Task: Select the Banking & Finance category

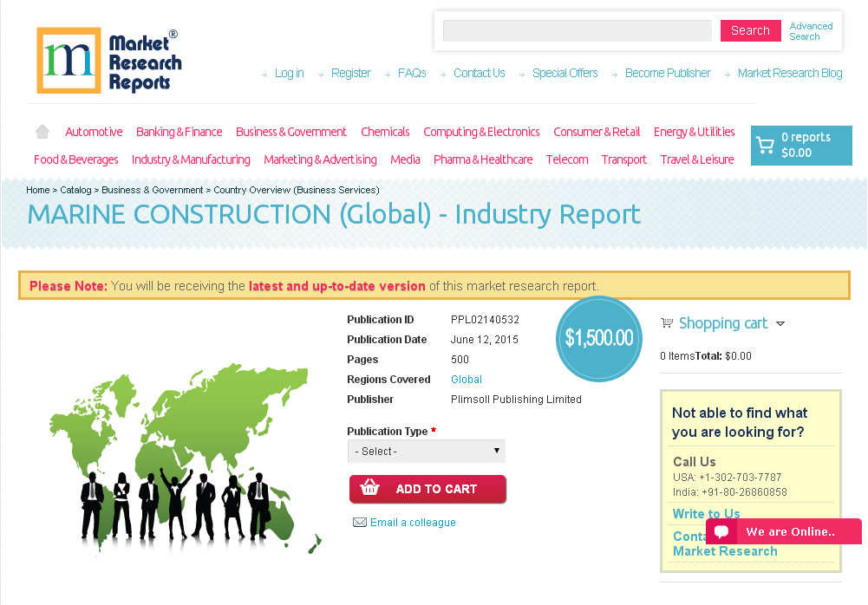Action: [x=179, y=131]
